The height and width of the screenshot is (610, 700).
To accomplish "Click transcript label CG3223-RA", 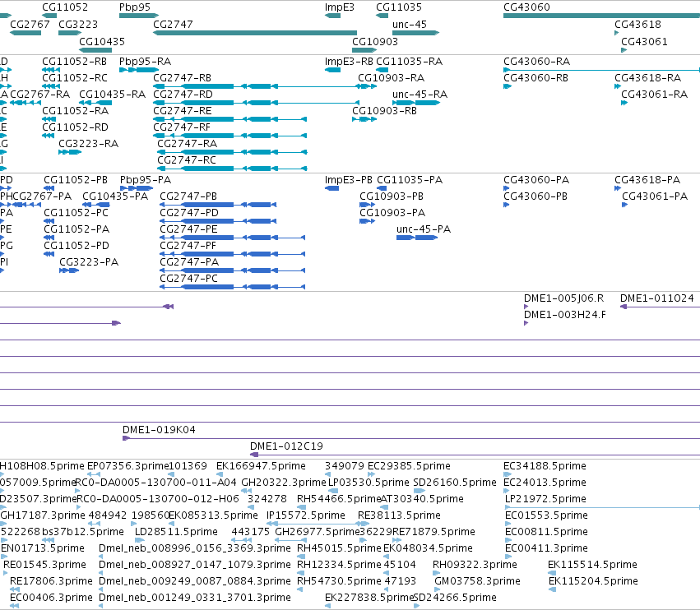I will [x=88, y=143].
